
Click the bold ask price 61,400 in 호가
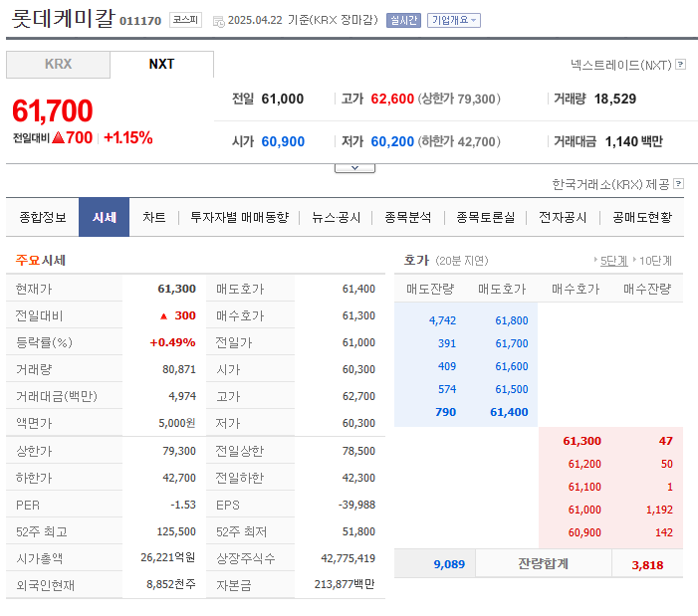coord(509,412)
